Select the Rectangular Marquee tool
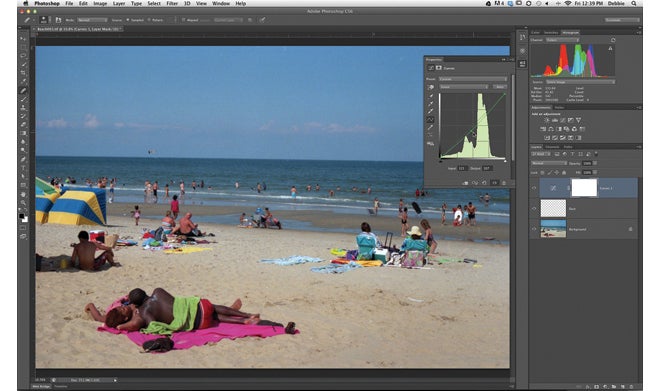This screenshot has height=391, width=660. coord(23,47)
